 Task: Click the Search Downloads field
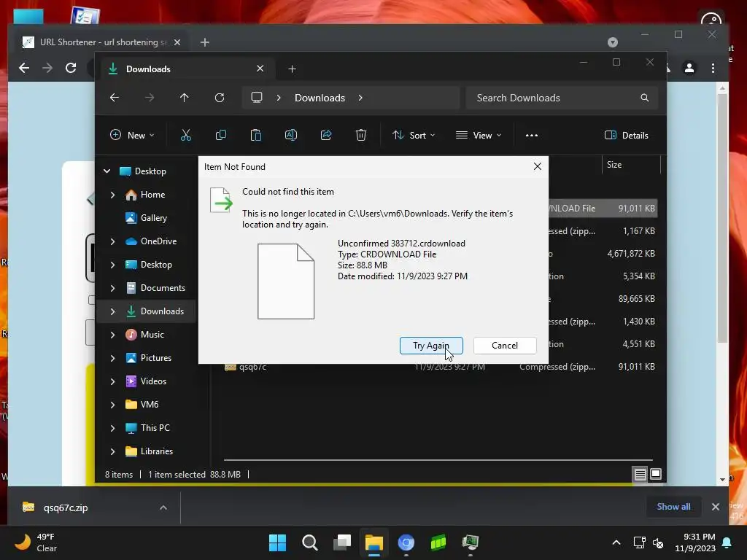pos(562,98)
